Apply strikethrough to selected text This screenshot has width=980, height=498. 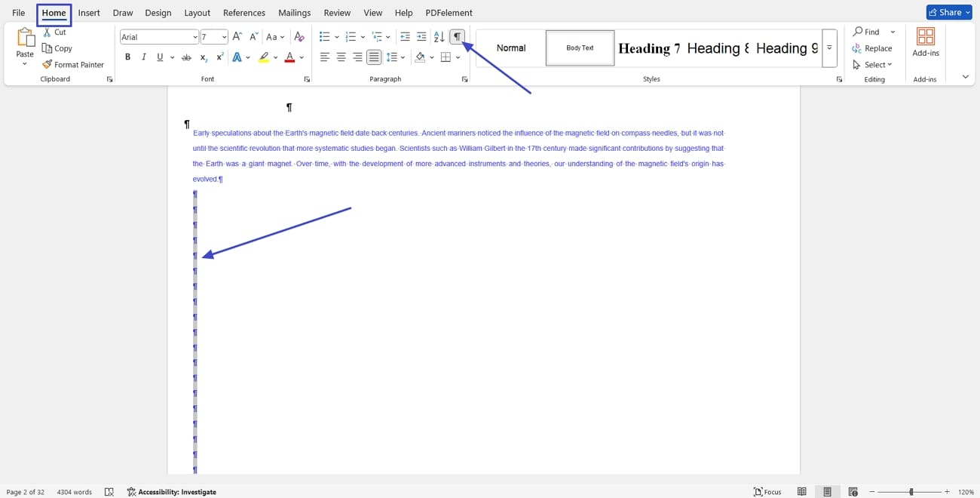coord(185,57)
